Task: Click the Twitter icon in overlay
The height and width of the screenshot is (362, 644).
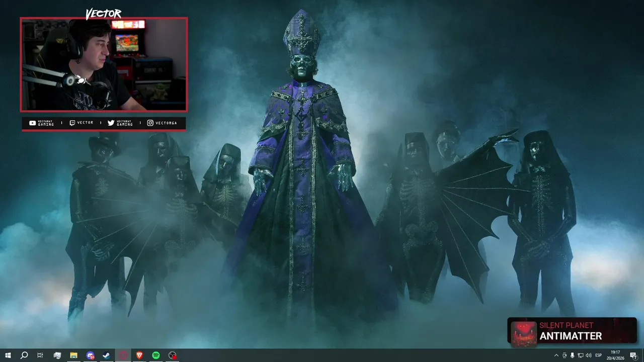Action: pos(111,123)
